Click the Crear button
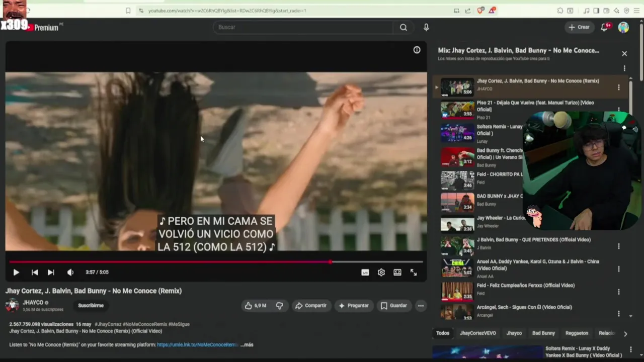This screenshot has width=644, height=362. pos(579,27)
